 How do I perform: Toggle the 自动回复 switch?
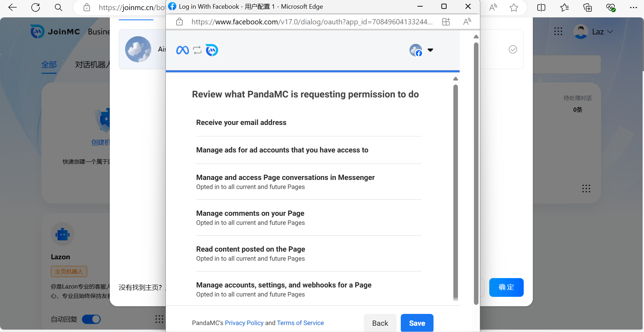pyautogui.click(x=91, y=319)
